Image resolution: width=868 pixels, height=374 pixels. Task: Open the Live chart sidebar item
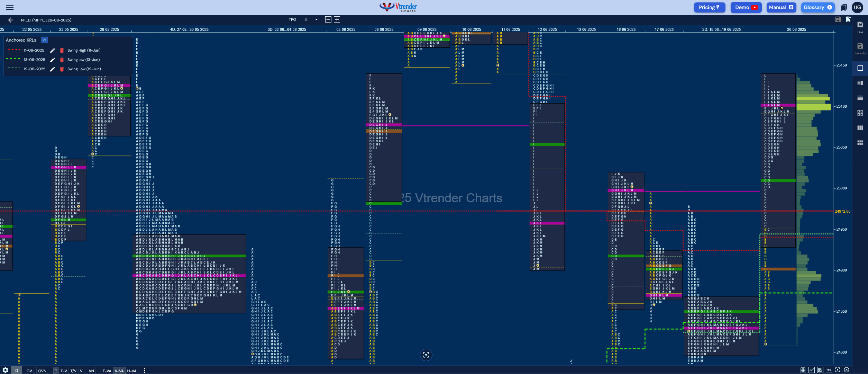pyautogui.click(x=860, y=27)
